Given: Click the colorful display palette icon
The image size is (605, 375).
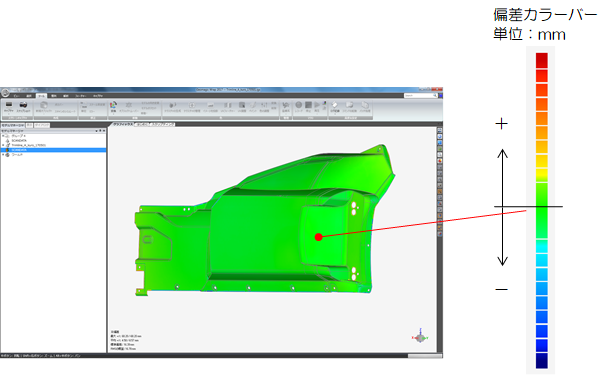Looking at the screenshot, I should pyautogui.click(x=113, y=105).
